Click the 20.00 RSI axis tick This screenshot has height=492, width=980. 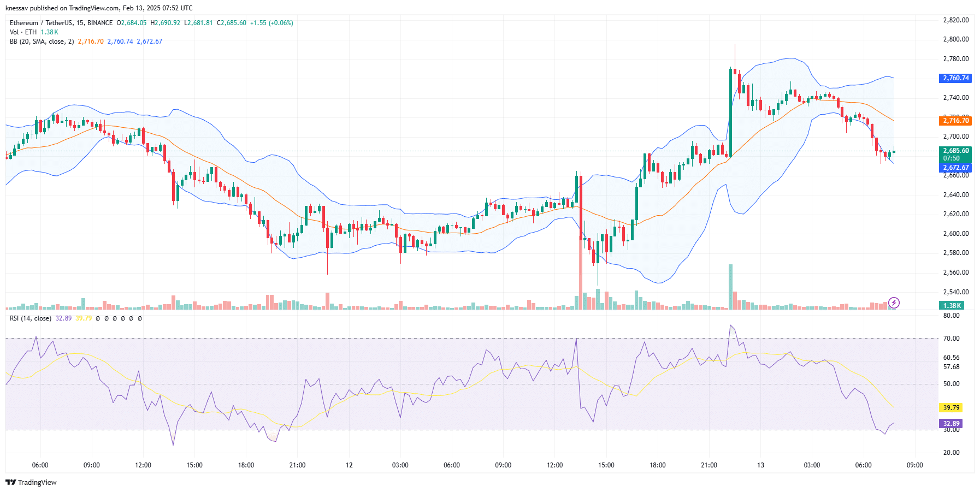pyautogui.click(x=952, y=453)
